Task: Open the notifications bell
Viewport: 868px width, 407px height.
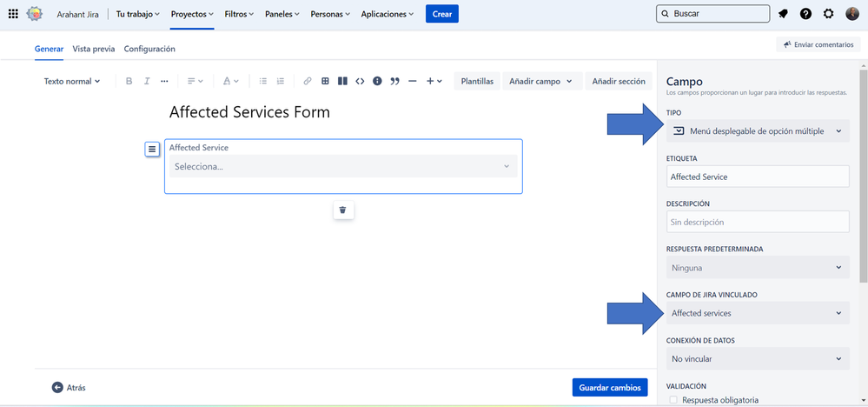Action: click(x=783, y=14)
